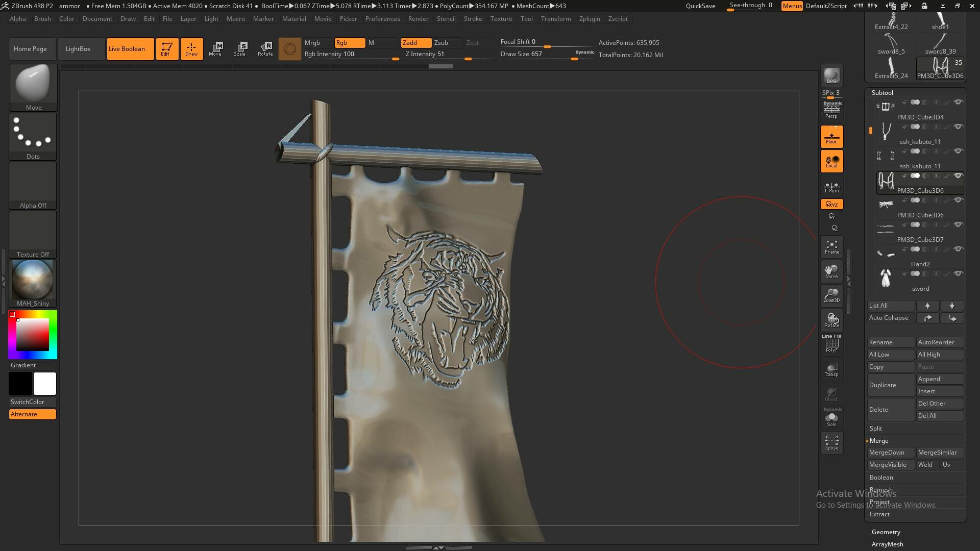The width and height of the screenshot is (980, 551).
Task: Click the Frame view icon
Action: click(831, 247)
